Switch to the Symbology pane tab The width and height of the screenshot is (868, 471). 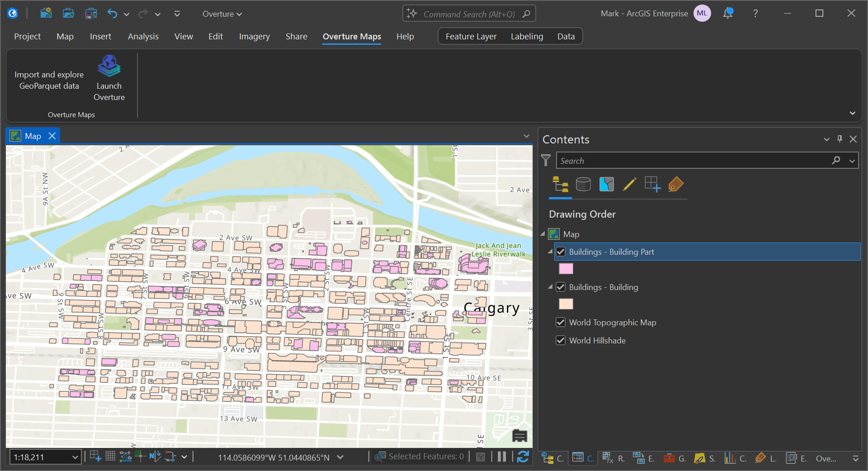pos(705,458)
